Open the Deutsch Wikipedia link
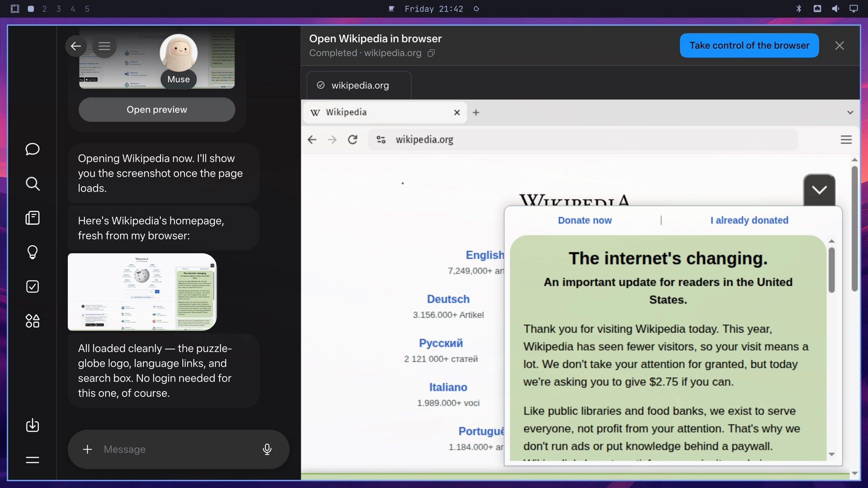This screenshot has width=868, height=488. (448, 299)
